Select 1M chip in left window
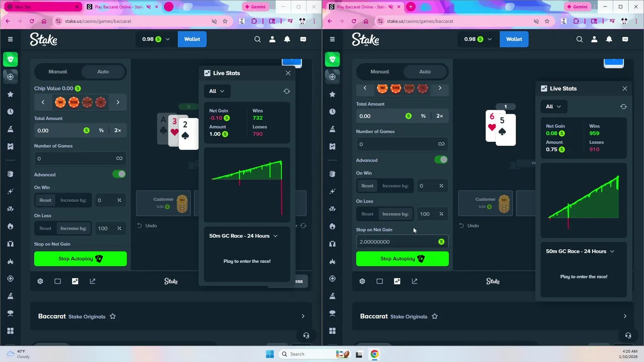Viewport: 644px width, 362px height. click(x=60, y=102)
